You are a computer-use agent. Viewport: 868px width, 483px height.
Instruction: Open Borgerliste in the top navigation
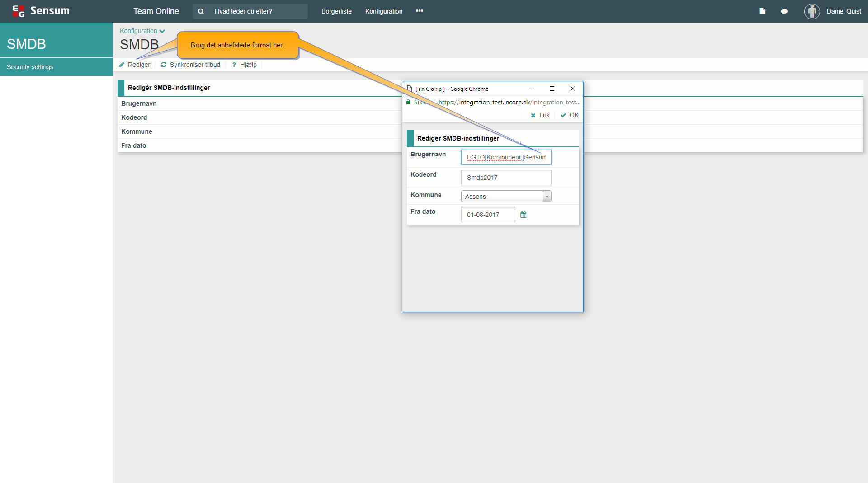click(x=336, y=11)
